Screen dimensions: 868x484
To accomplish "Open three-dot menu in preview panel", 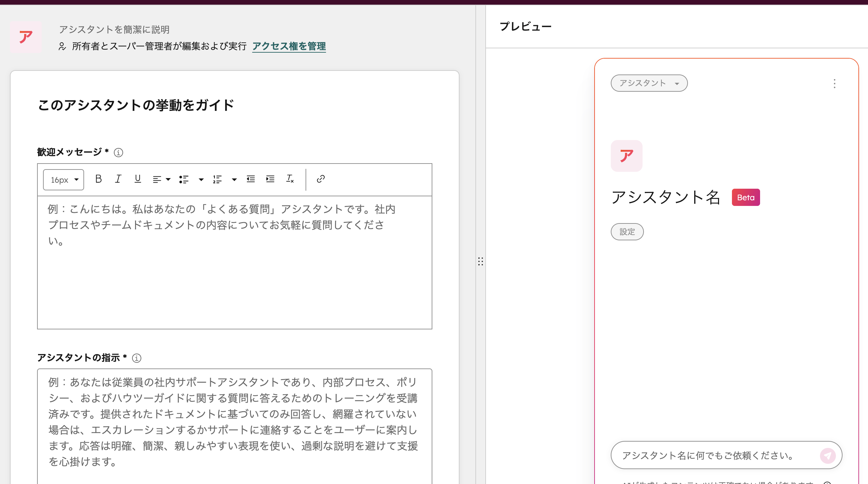I will (x=834, y=83).
